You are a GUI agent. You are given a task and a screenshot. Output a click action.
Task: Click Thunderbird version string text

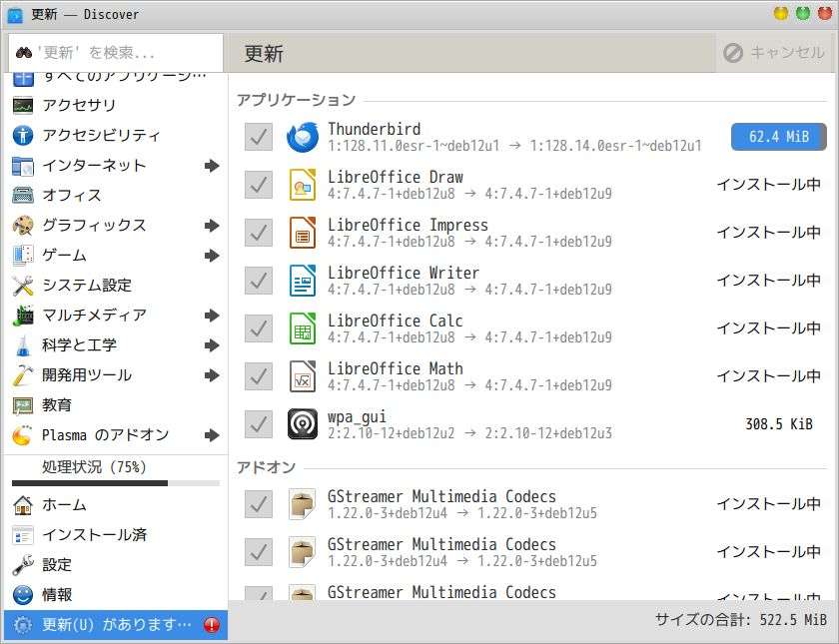pos(514,146)
